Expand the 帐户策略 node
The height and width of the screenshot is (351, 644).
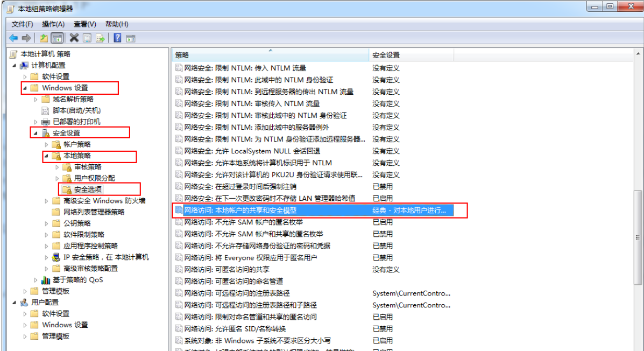(46, 145)
